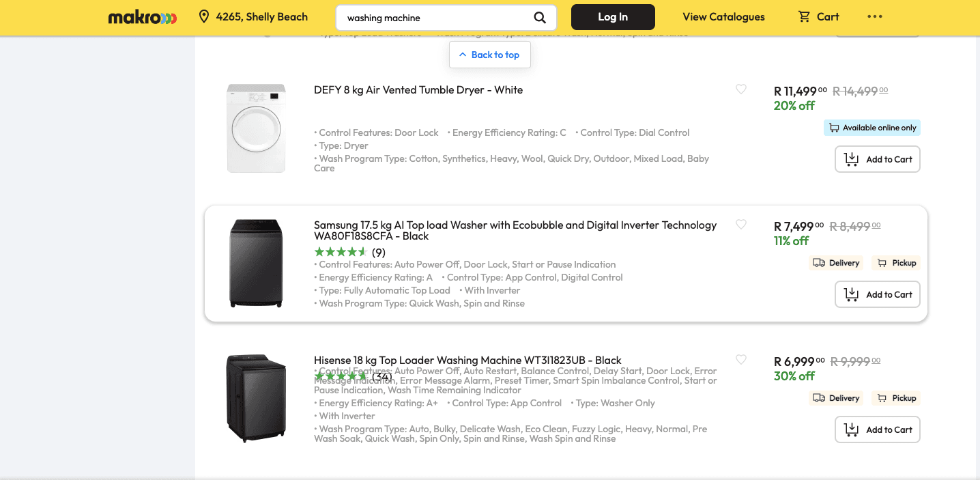
Task: Toggle wishlist heart for Samsung Top load Washer
Action: pyautogui.click(x=741, y=224)
